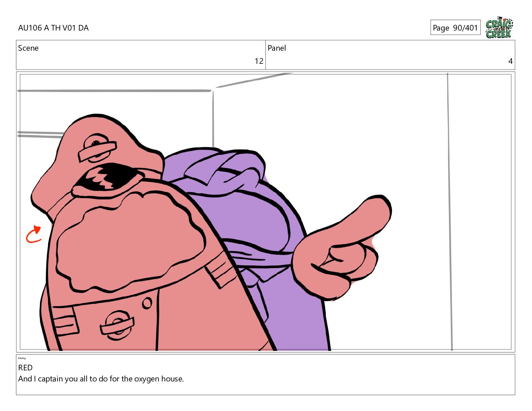Click the red rotation arrow annotation
The height and width of the screenshot is (411, 532).
[x=34, y=234]
